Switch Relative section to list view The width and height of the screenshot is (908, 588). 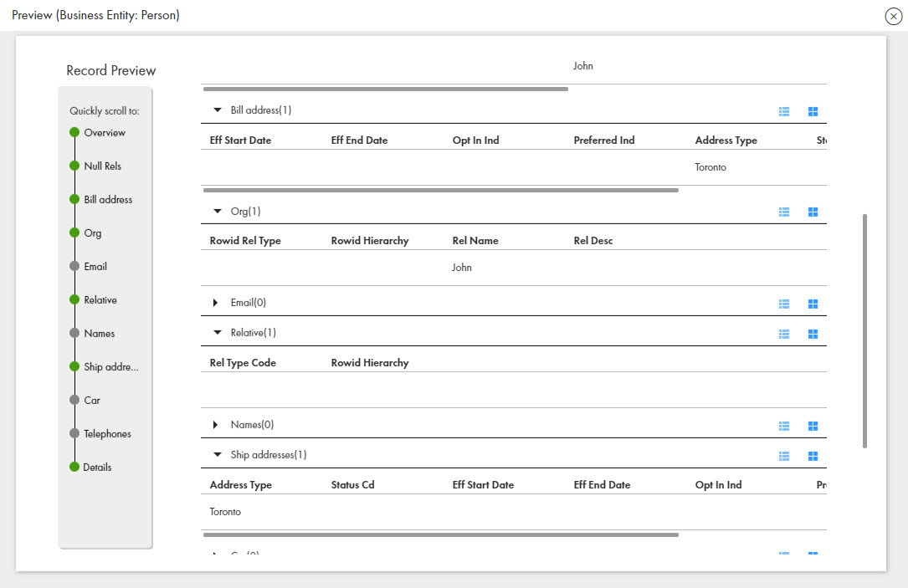point(784,334)
